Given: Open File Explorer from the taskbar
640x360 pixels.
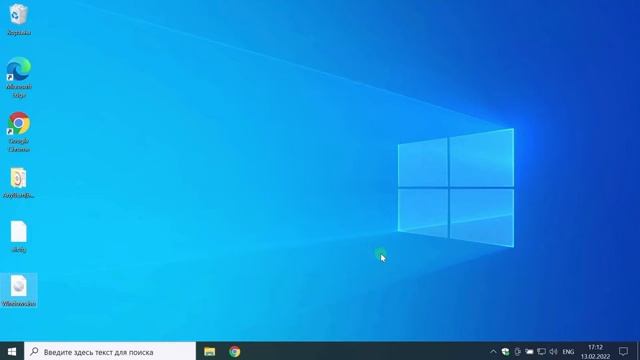Looking at the screenshot, I should point(209,351).
